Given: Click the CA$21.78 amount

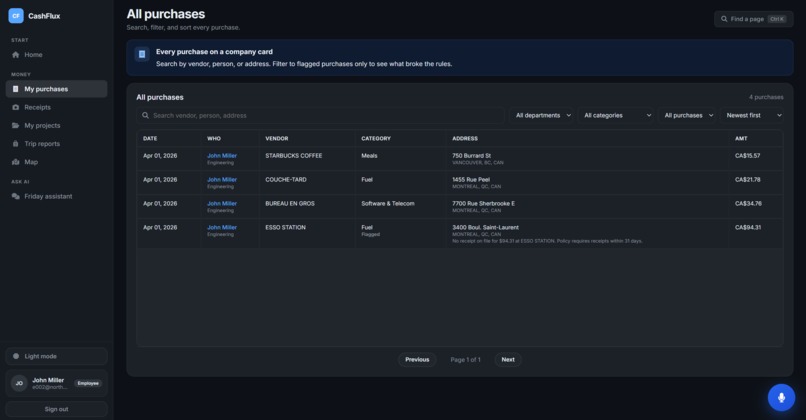Looking at the screenshot, I should pyautogui.click(x=747, y=179).
